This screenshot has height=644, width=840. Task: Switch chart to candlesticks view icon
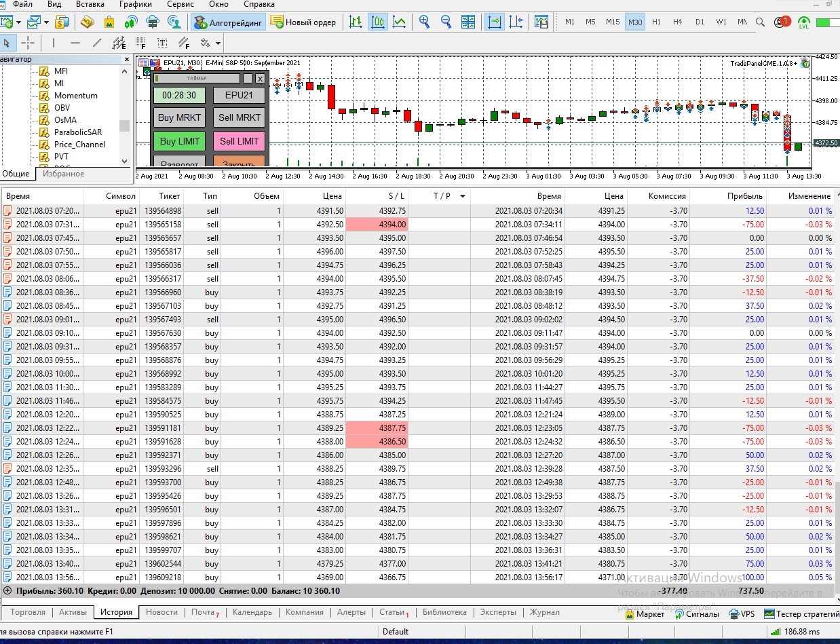tap(378, 22)
